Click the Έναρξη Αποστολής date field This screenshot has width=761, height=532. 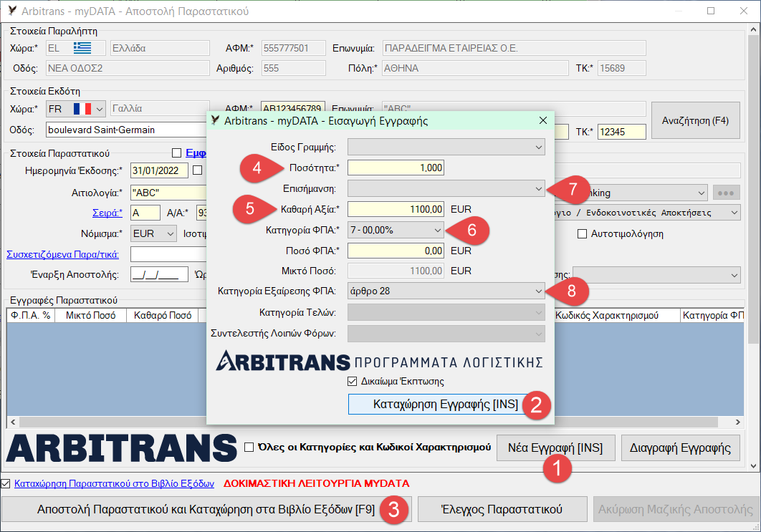coord(159,274)
